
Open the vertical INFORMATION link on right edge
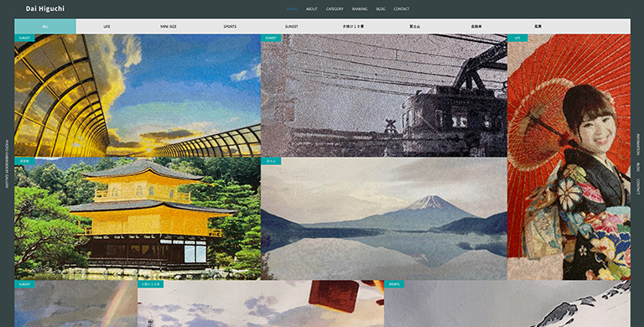tap(638, 144)
